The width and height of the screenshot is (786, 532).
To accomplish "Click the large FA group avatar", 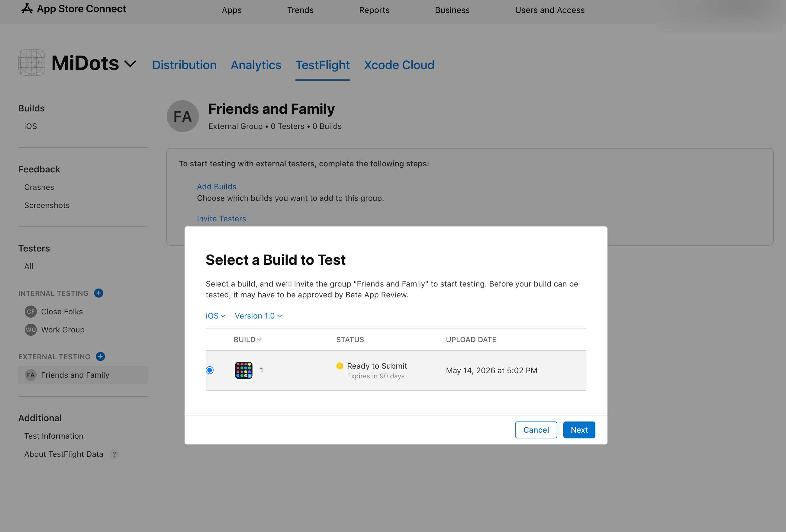I will pyautogui.click(x=183, y=116).
